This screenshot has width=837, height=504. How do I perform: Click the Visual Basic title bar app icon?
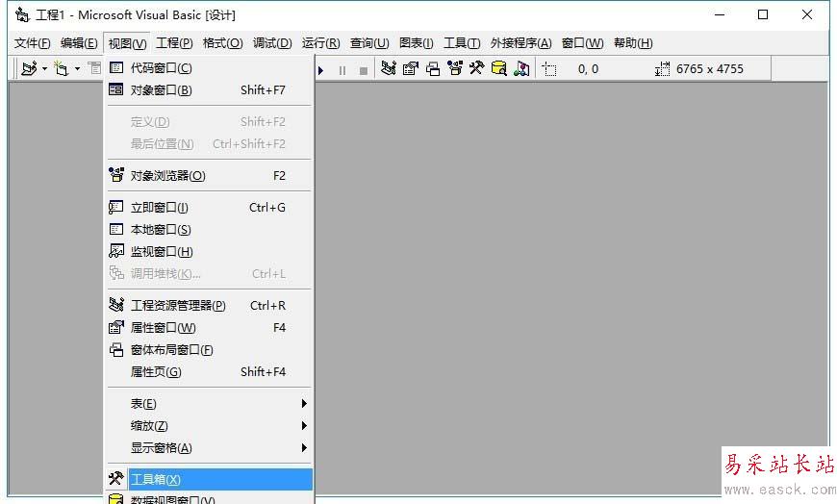coord(22,14)
